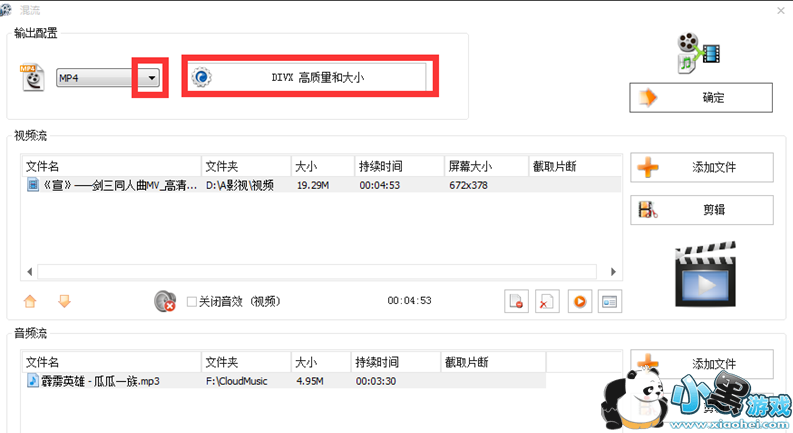Click the audio list 文件名 column header
This screenshot has width=793, height=433.
(x=111, y=362)
